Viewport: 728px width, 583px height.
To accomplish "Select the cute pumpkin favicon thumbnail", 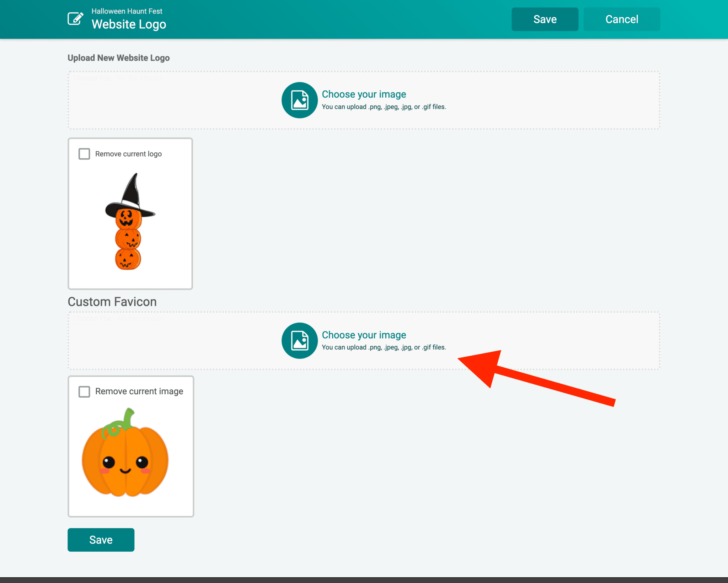I will 125,453.
